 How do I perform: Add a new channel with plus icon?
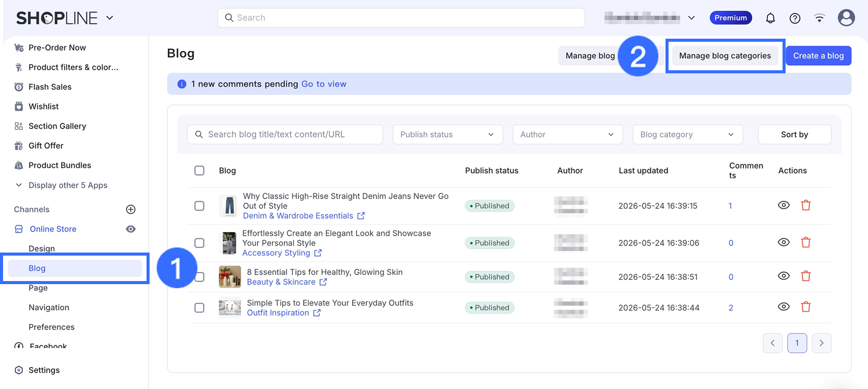(131, 209)
